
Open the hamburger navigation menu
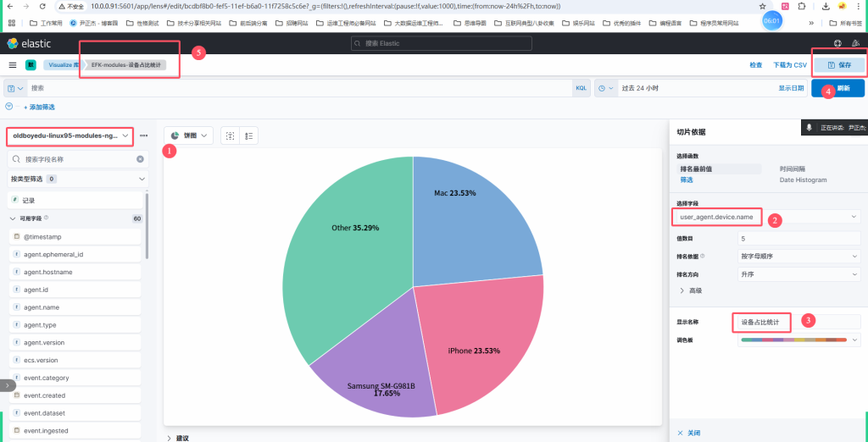12,64
